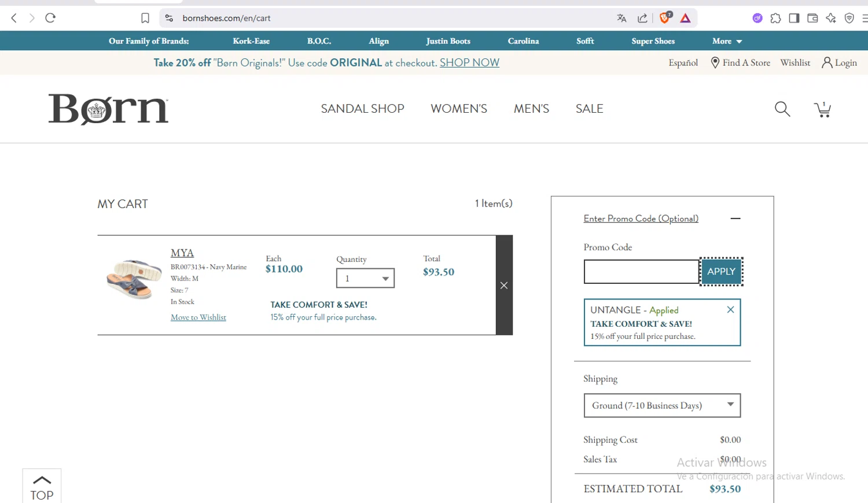Go to top arrow button
Screen dimensions: 868x503
coord(42,486)
